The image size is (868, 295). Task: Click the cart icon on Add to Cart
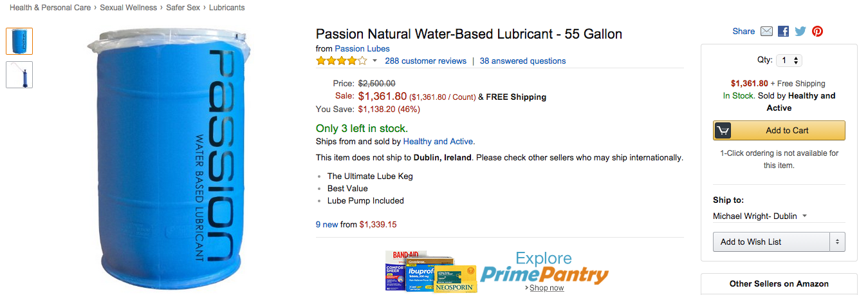click(723, 130)
